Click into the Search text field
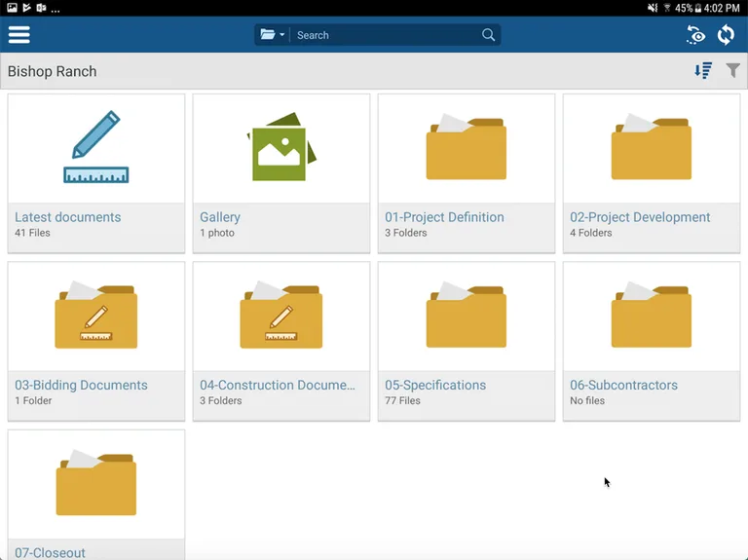The width and height of the screenshot is (748, 560). [385, 35]
